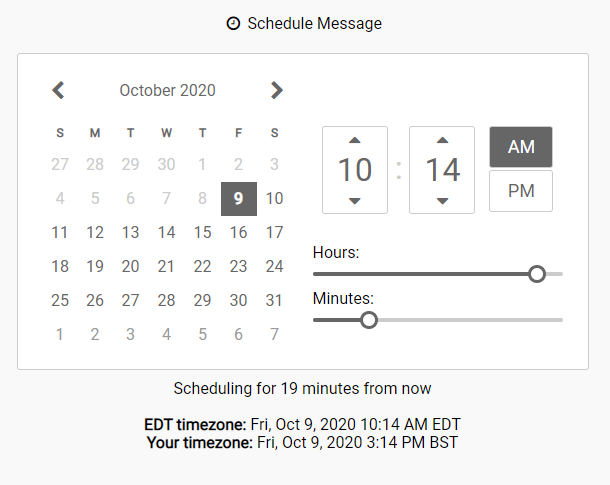Select November 1 in the bottom row
This screenshot has width=610, height=485.
click(x=60, y=334)
